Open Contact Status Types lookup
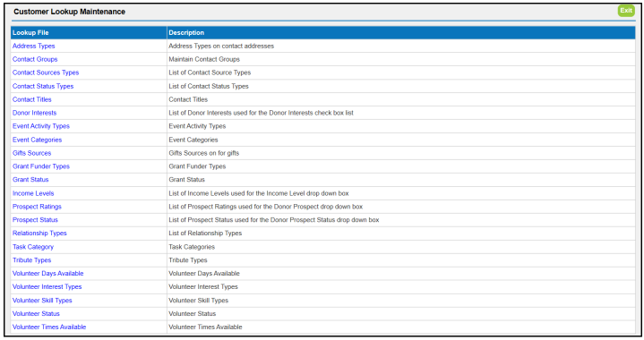Viewport: 644px width, 340px height. pos(43,86)
